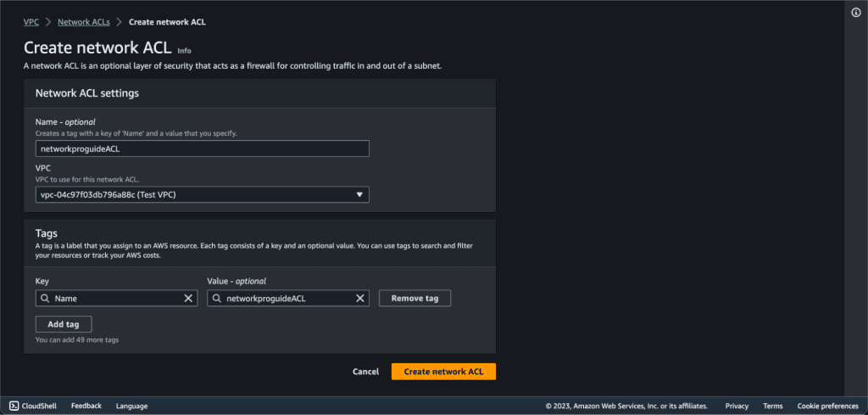Open Feedback in the footer

point(86,406)
